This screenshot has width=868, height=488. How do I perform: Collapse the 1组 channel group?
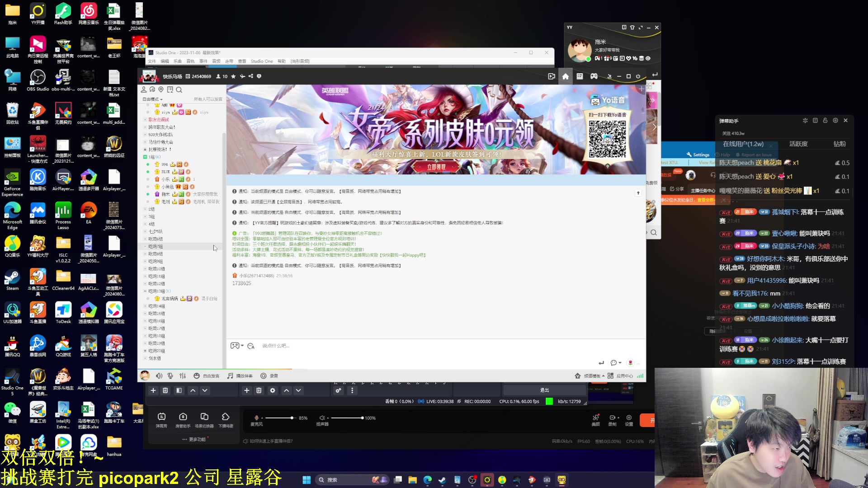(x=145, y=157)
